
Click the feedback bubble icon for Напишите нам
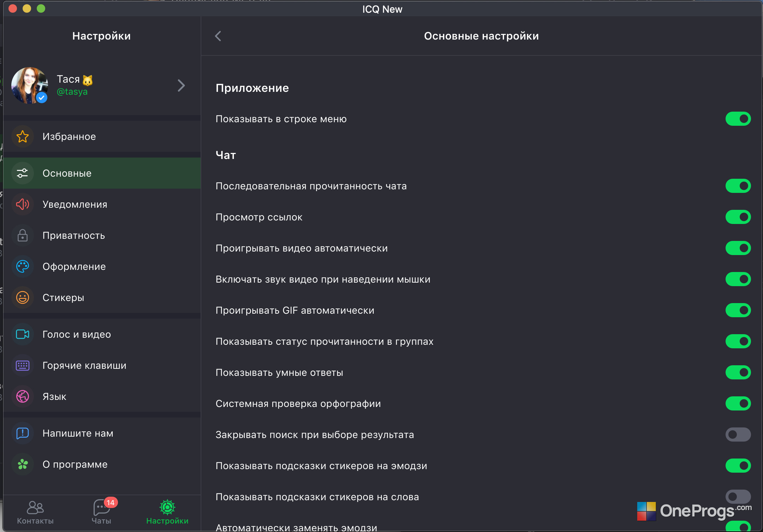coord(23,433)
